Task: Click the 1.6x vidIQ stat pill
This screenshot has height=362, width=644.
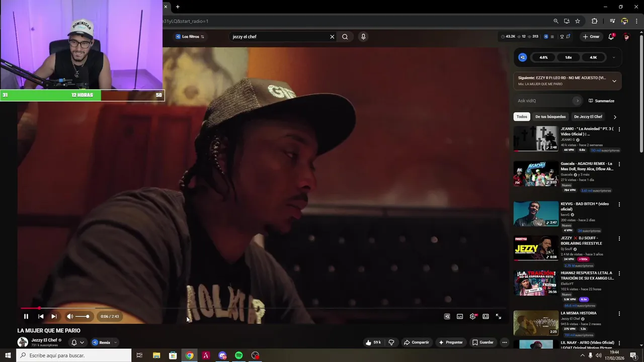Action: coord(569,57)
